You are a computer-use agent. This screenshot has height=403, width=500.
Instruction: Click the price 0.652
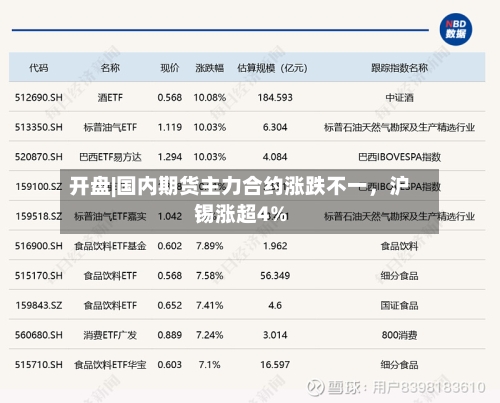(x=170, y=305)
